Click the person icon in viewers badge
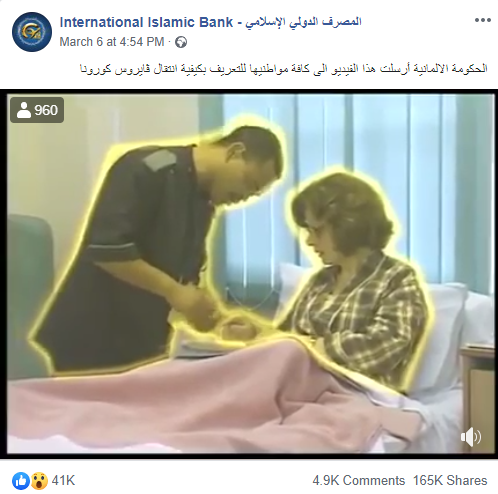Screen dimensions: 498x494 (24, 110)
